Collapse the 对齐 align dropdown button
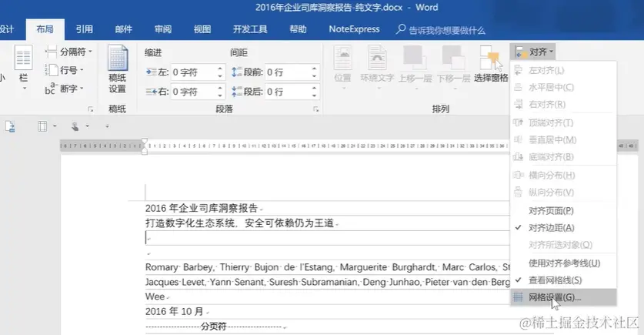The height and width of the screenshot is (335, 644). [x=533, y=52]
